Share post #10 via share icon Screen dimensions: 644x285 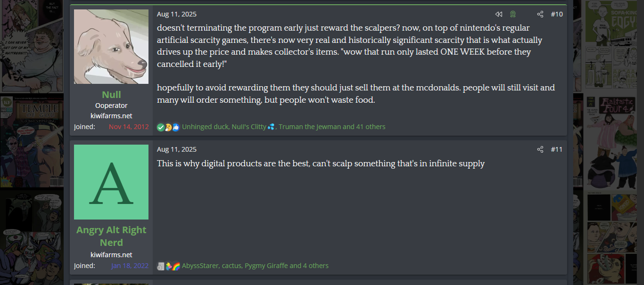[540, 14]
